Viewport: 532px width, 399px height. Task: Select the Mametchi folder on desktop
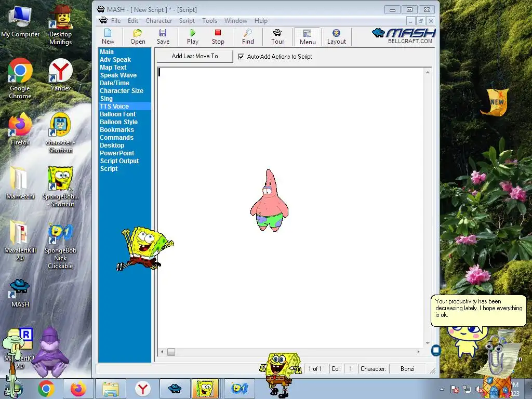click(20, 183)
